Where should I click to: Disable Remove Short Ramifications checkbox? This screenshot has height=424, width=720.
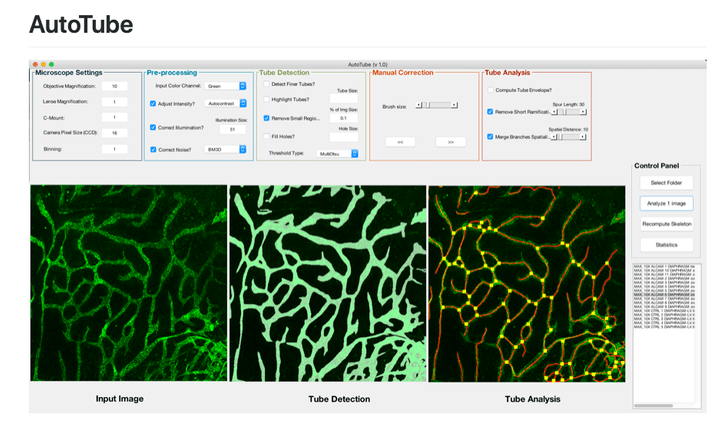[x=490, y=112]
